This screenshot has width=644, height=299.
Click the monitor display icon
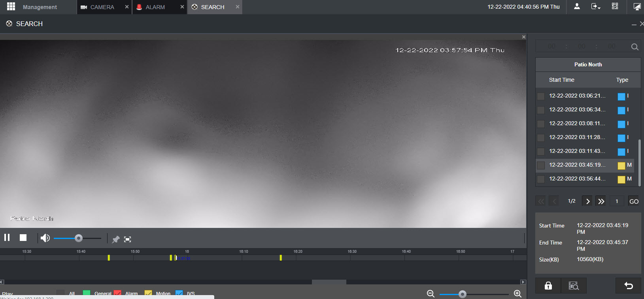tap(637, 6)
